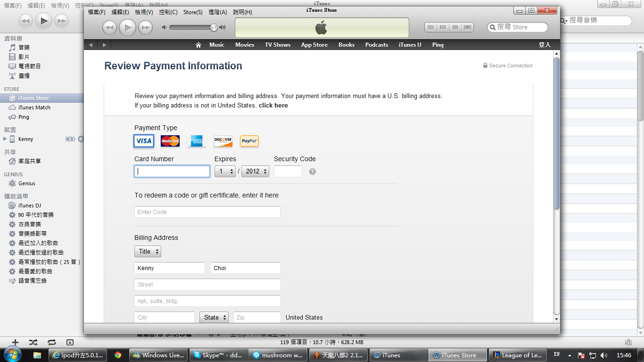644x362 pixels.
Task: Open Google Chrome from the taskbar
Action: [118, 355]
